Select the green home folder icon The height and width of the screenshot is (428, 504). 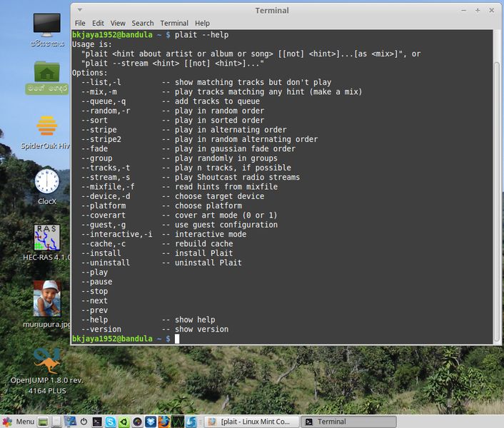(x=47, y=77)
